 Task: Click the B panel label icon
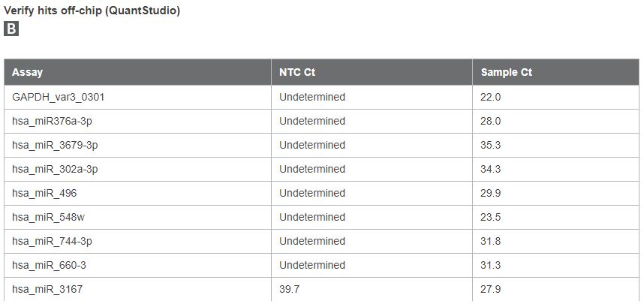11,29
